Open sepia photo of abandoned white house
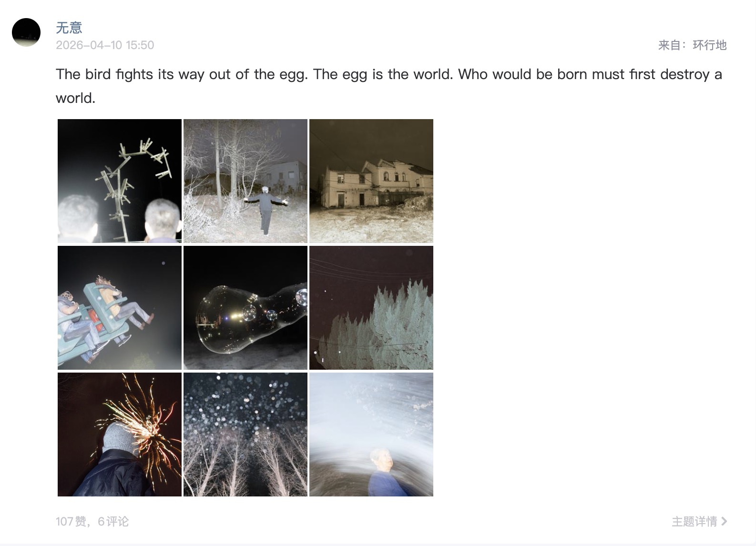 371,181
